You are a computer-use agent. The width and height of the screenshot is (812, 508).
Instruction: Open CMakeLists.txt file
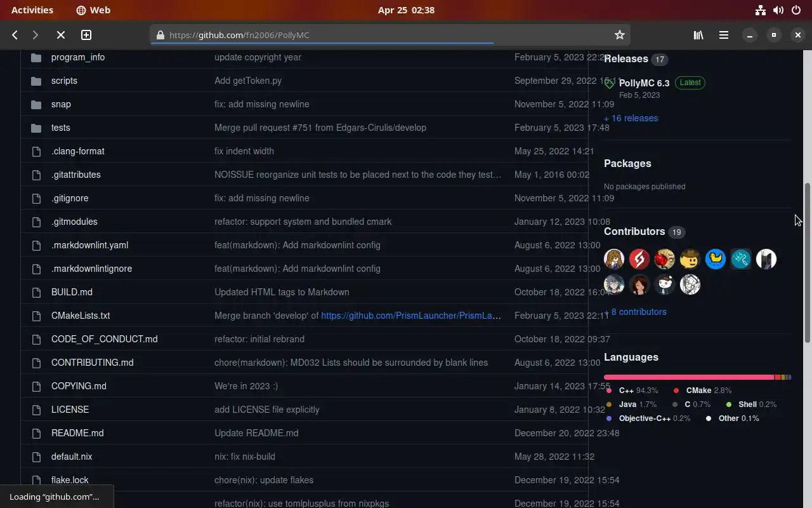point(81,316)
